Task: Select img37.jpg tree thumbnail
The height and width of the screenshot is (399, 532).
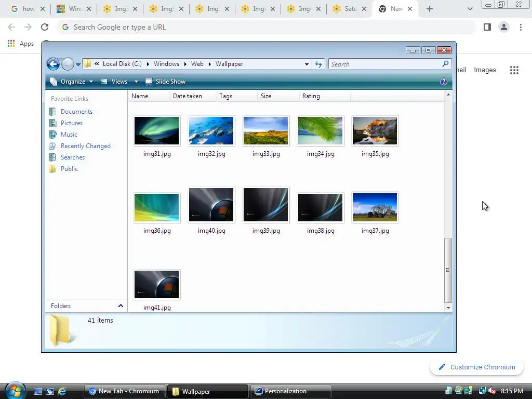Action: tap(375, 207)
